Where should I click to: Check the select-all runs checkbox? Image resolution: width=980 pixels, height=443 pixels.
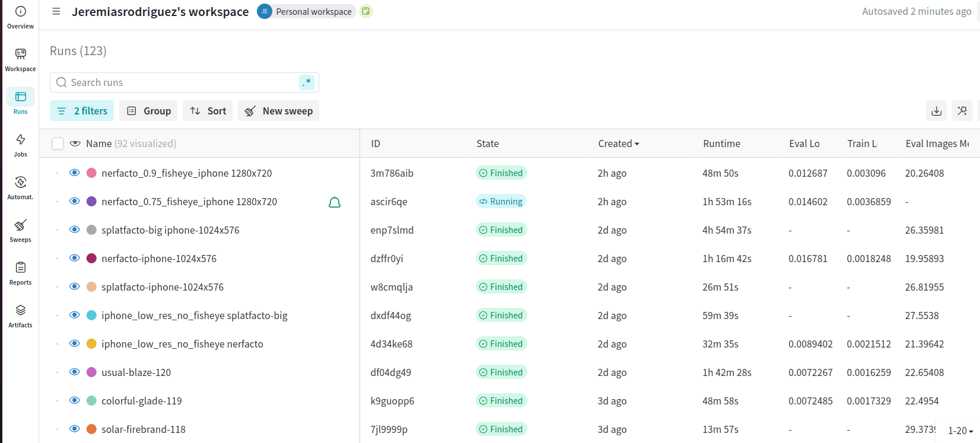coord(58,144)
